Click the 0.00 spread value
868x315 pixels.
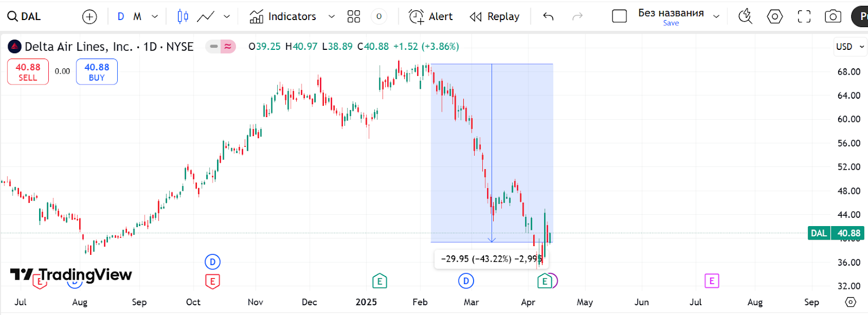point(62,71)
